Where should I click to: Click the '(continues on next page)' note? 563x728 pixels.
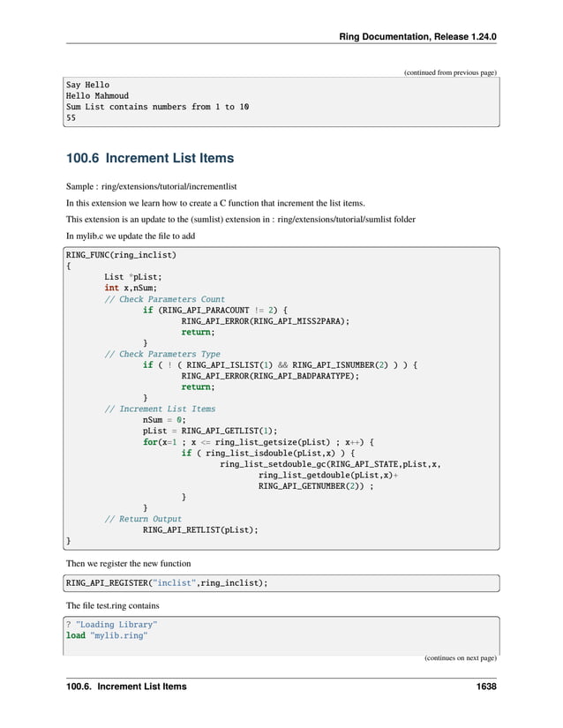pos(461,658)
